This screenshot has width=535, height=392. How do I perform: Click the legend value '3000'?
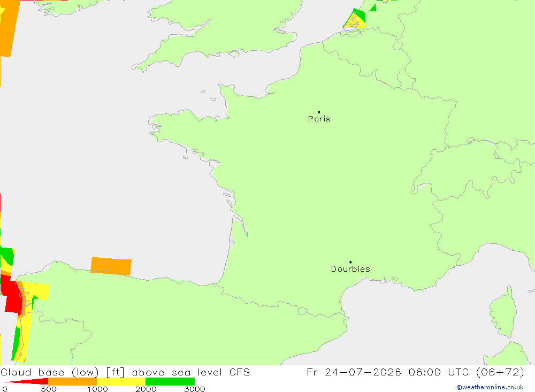(x=195, y=389)
